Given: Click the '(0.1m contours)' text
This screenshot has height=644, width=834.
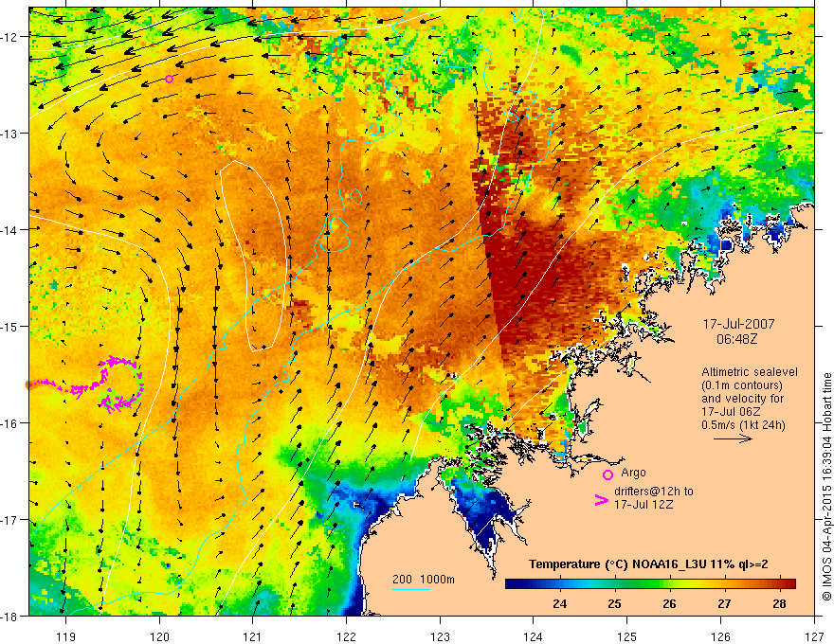Looking at the screenshot, I should (x=742, y=385).
